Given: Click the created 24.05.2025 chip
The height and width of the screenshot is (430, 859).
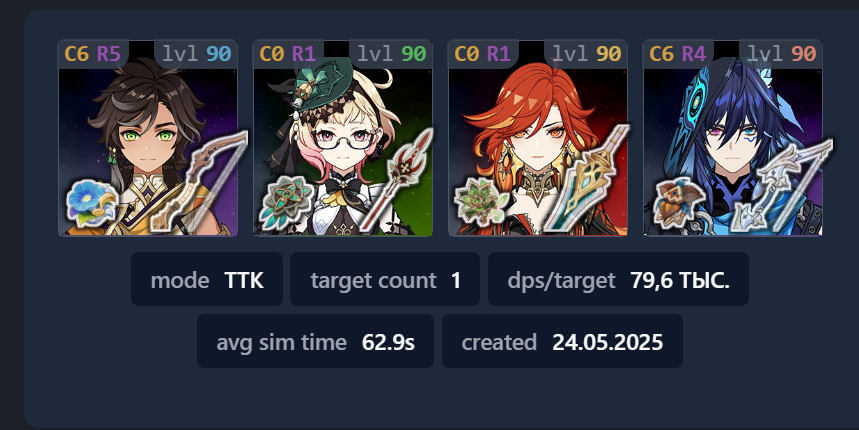Looking at the screenshot, I should point(563,341).
